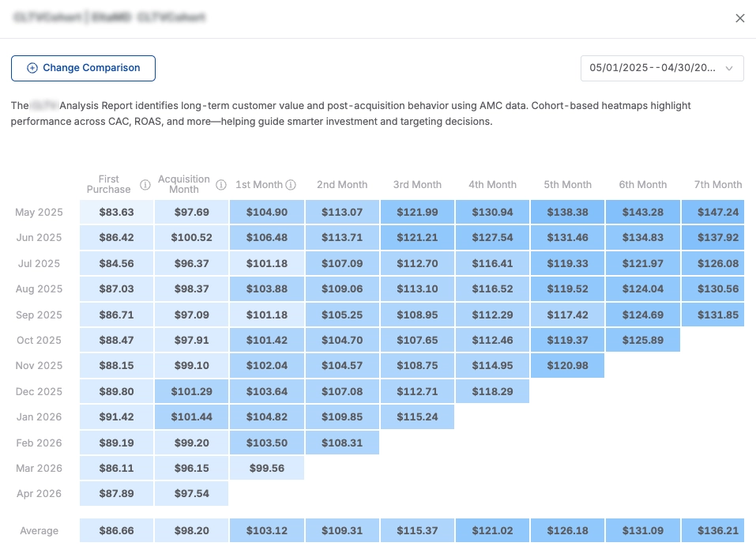756x554 pixels.
Task: Click the $101.29 Dec 2025 cell
Action: click(x=192, y=391)
